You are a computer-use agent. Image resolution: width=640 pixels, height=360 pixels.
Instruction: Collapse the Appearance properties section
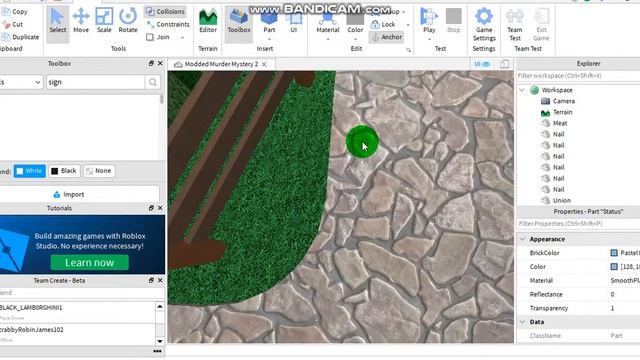(522, 239)
